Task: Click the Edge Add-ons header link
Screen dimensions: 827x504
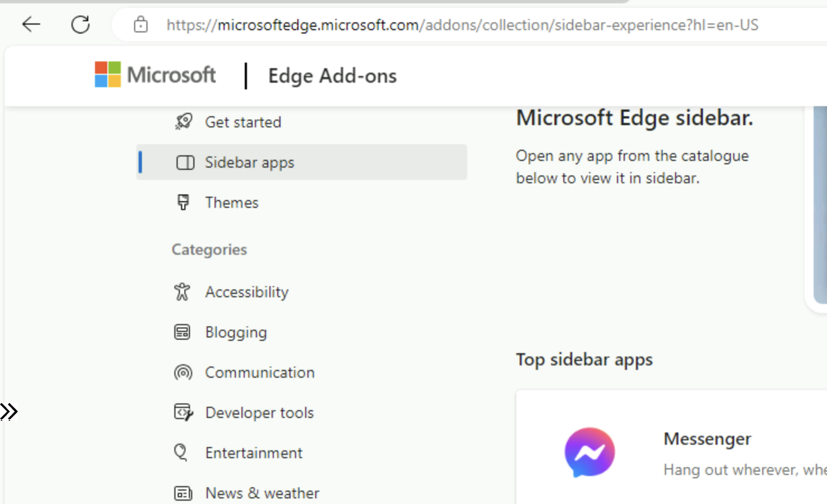Action: pos(332,75)
